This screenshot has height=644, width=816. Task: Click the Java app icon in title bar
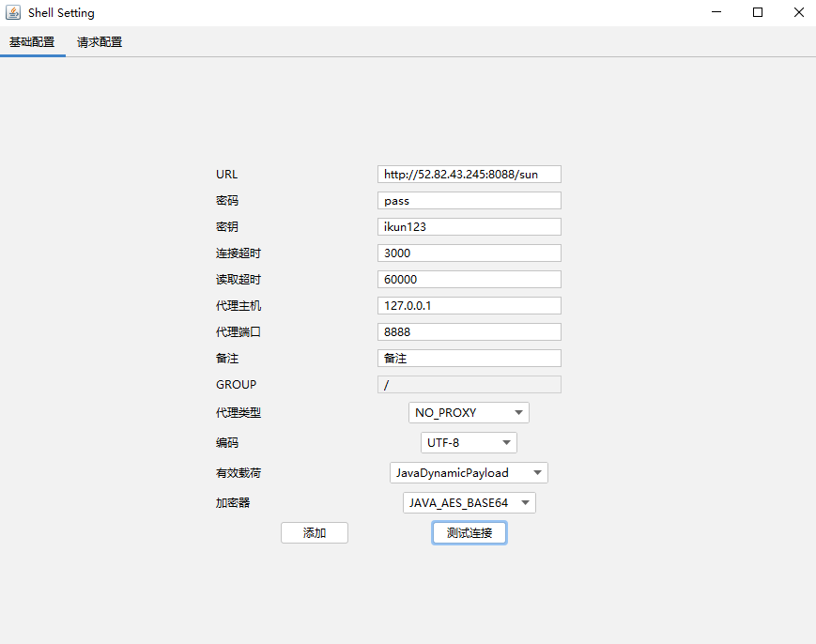[13, 13]
